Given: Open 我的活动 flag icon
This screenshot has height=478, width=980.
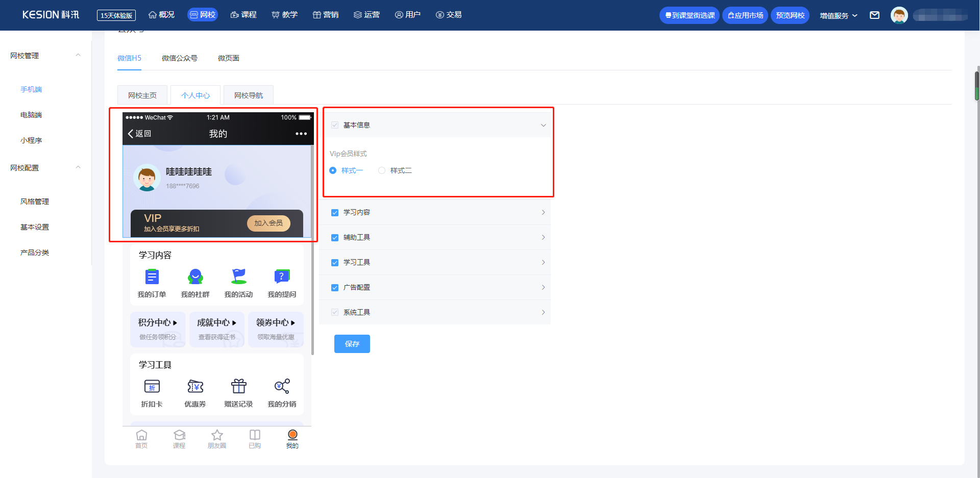Looking at the screenshot, I should tap(238, 277).
